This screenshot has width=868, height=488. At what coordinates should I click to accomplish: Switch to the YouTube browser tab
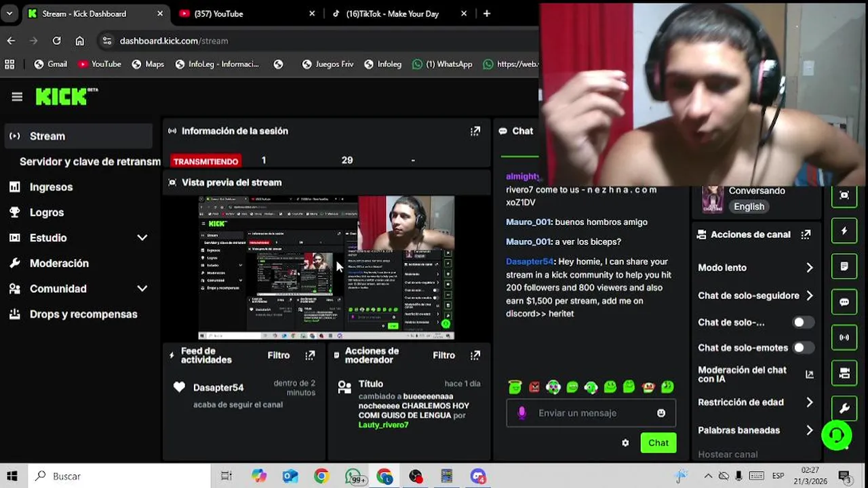tap(247, 14)
